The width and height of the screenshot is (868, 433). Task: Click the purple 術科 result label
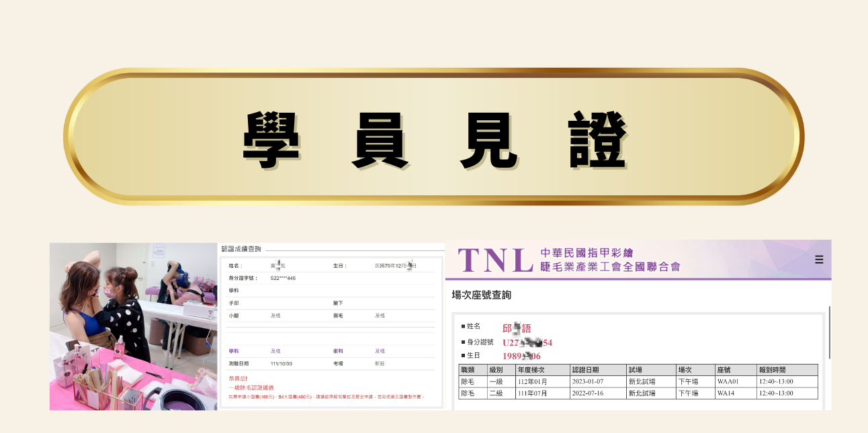(339, 351)
